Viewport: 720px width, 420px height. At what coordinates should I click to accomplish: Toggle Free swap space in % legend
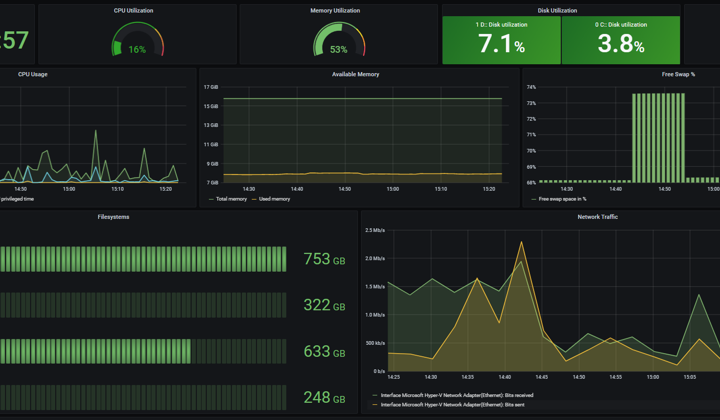[x=559, y=199]
